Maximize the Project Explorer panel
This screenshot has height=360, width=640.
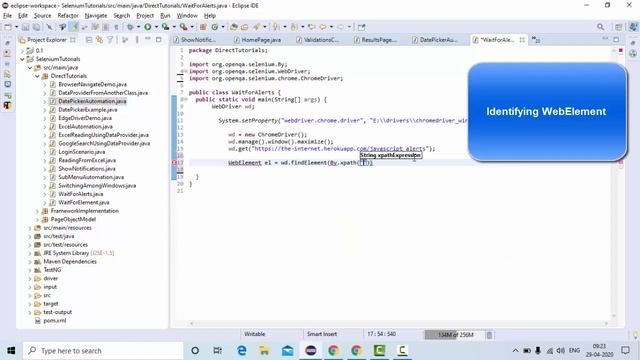pyautogui.click(x=159, y=39)
